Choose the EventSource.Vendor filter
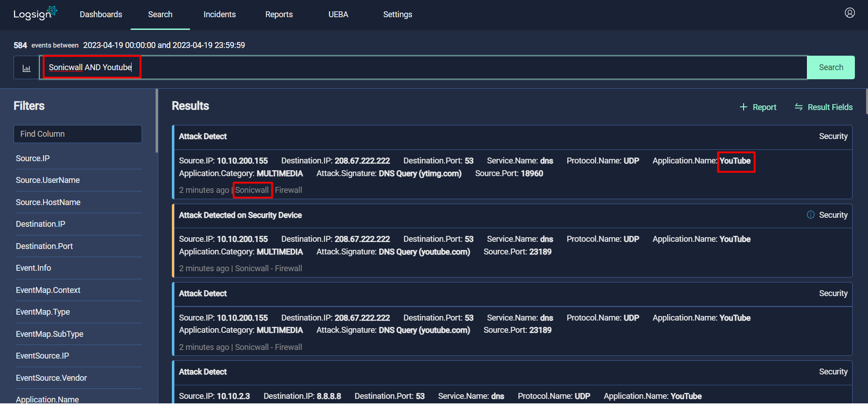This screenshot has height=407, width=868. [51, 378]
